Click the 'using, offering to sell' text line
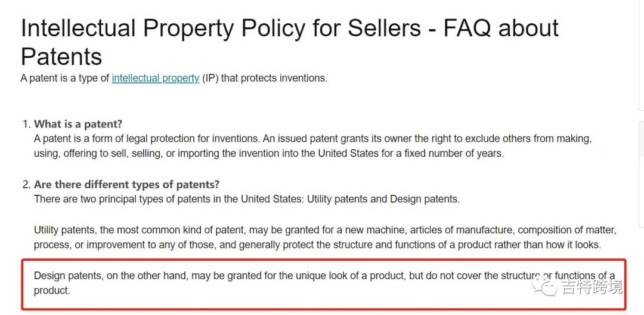644x315 pixels. tap(268, 153)
